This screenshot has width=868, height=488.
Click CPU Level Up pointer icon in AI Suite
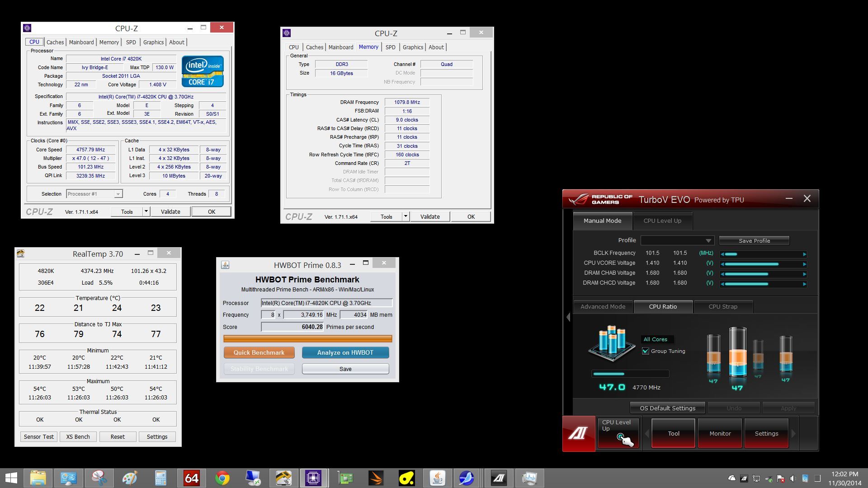click(x=618, y=433)
